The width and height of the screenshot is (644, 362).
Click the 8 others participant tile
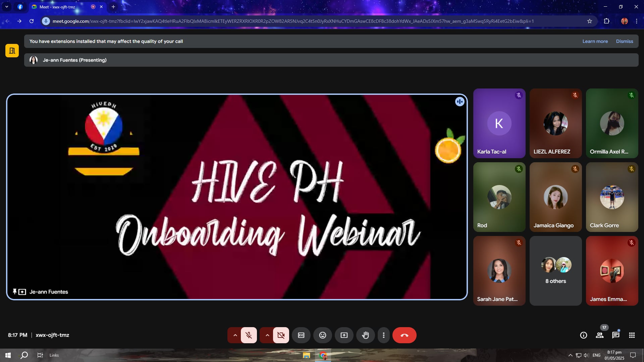point(556,271)
